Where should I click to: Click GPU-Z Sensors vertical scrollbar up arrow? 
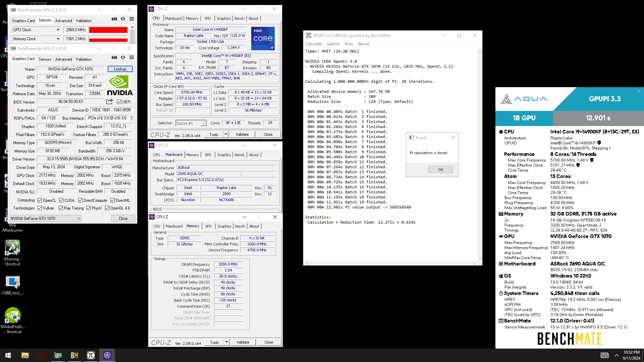click(x=132, y=27)
